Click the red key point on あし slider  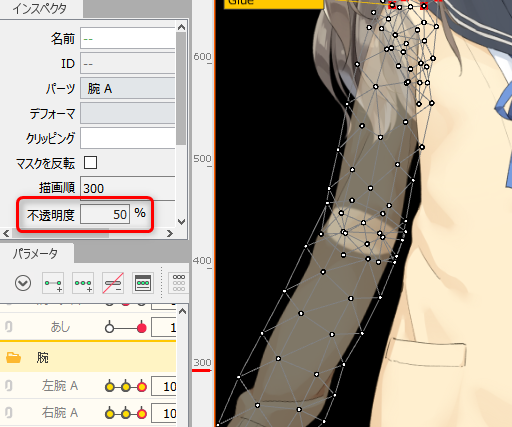(142, 328)
